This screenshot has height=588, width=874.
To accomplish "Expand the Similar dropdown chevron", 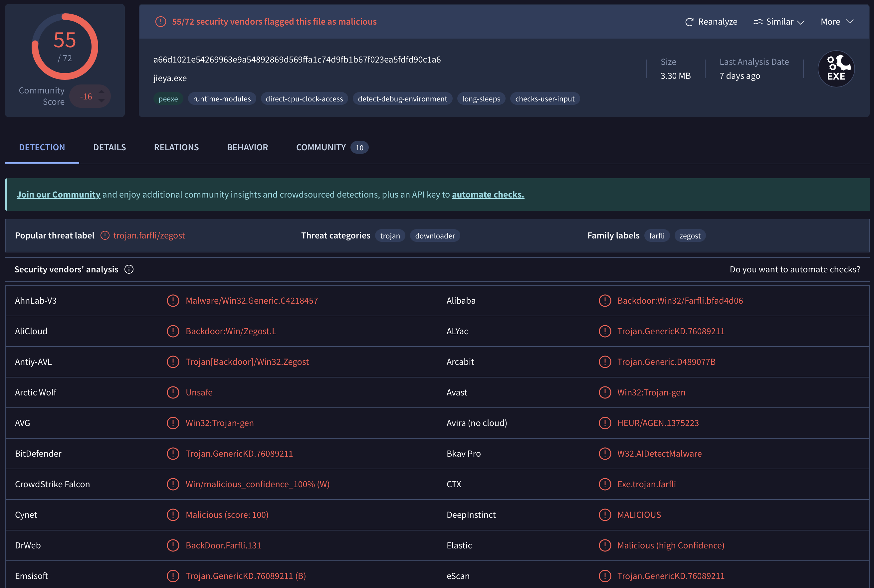I will [800, 22].
